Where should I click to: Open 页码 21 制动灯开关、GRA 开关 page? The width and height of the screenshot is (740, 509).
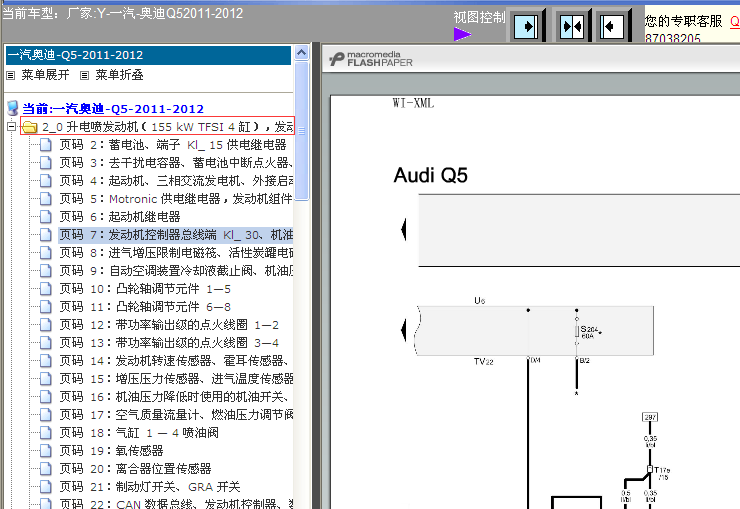150,486
